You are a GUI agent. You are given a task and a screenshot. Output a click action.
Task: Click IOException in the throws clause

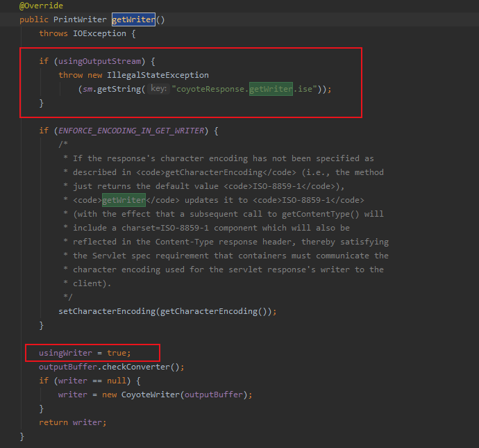point(99,33)
